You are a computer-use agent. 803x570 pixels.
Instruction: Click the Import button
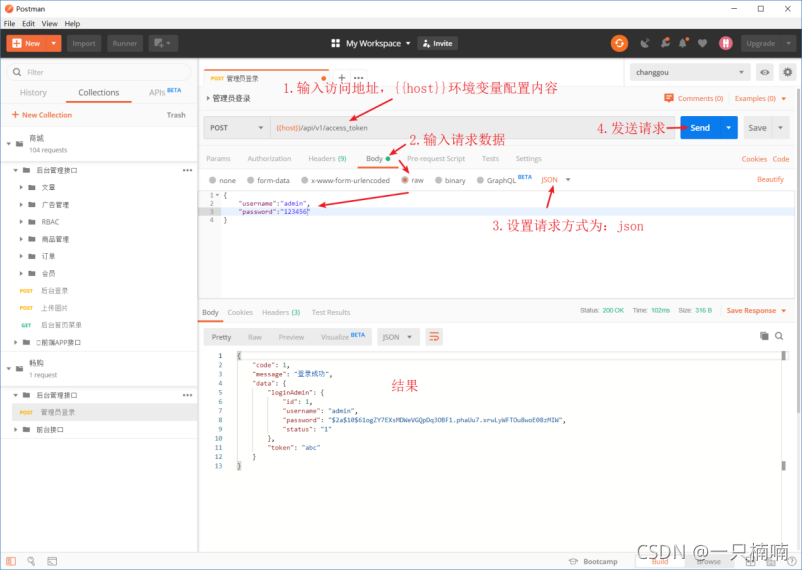[x=84, y=44]
